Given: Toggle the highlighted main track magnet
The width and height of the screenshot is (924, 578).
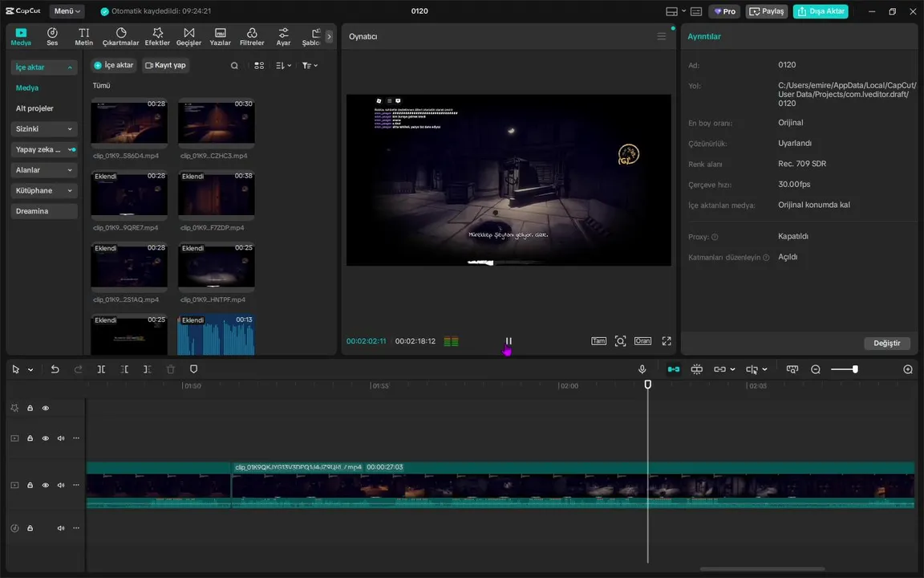Looking at the screenshot, I should point(673,369).
